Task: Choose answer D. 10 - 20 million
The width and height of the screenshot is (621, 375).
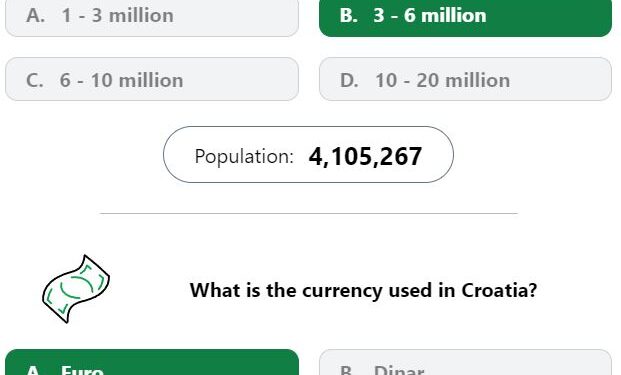Action: pyautogui.click(x=465, y=79)
